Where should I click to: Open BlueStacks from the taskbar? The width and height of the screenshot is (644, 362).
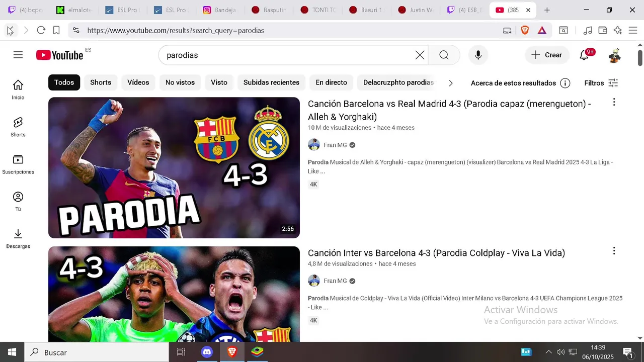click(257, 352)
